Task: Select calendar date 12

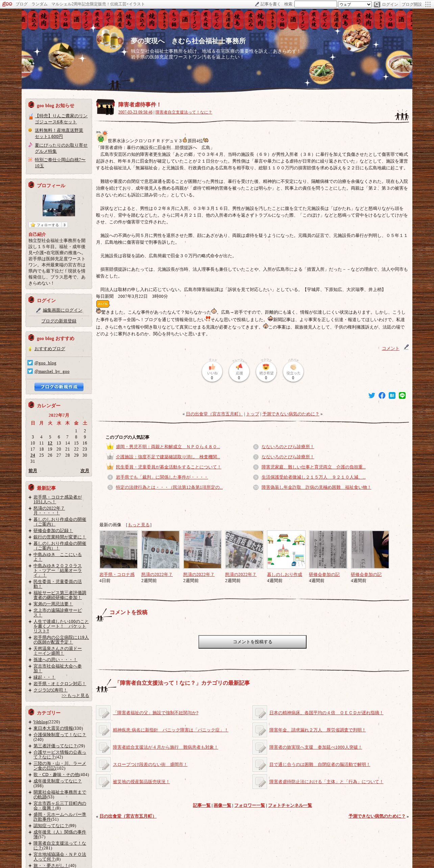Action: (50, 443)
